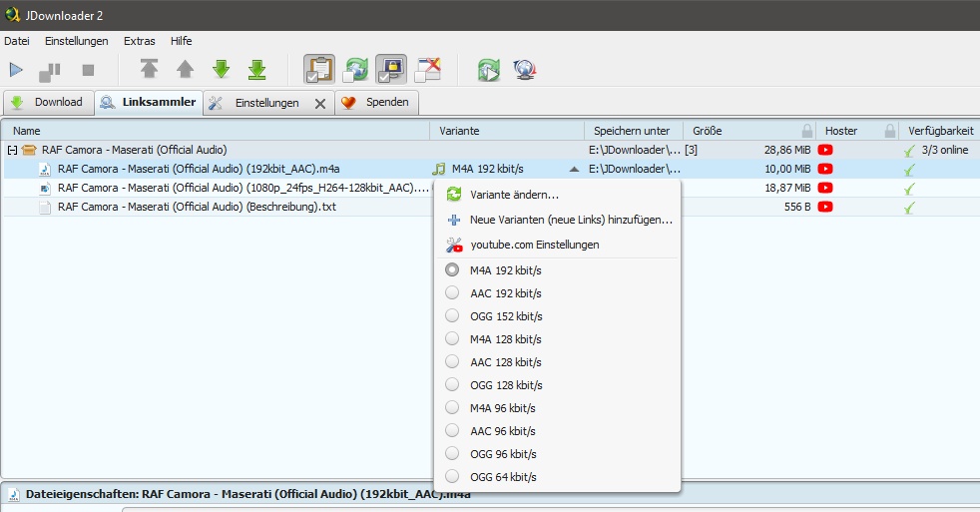Sort by the Verfügbarkeit column header
This screenshot has width=980, height=512.
pos(940,131)
